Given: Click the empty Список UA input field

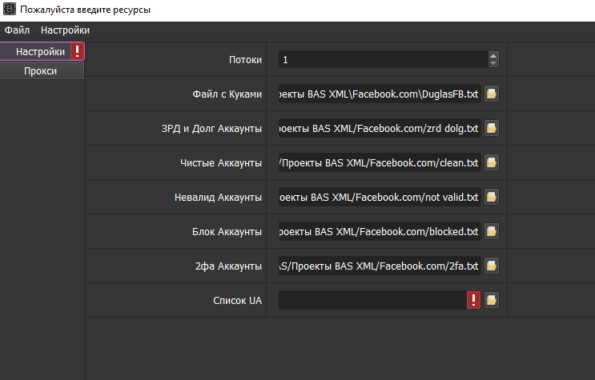Looking at the screenshot, I should (x=373, y=300).
